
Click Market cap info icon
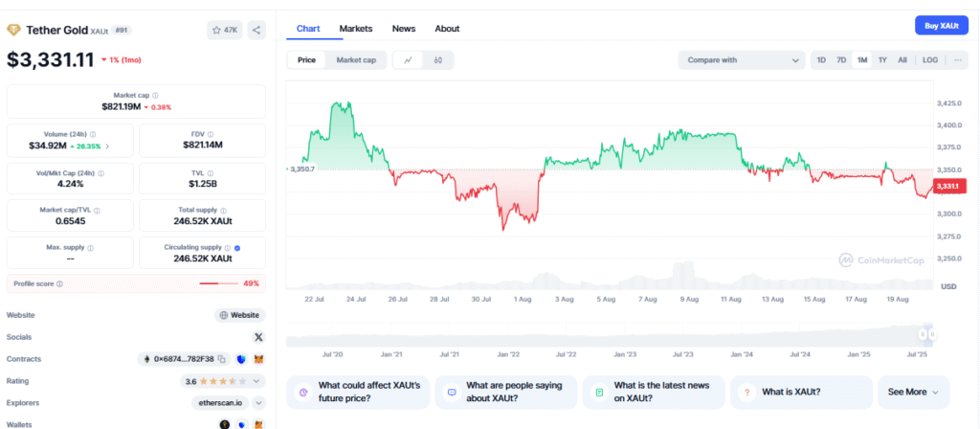click(156, 96)
